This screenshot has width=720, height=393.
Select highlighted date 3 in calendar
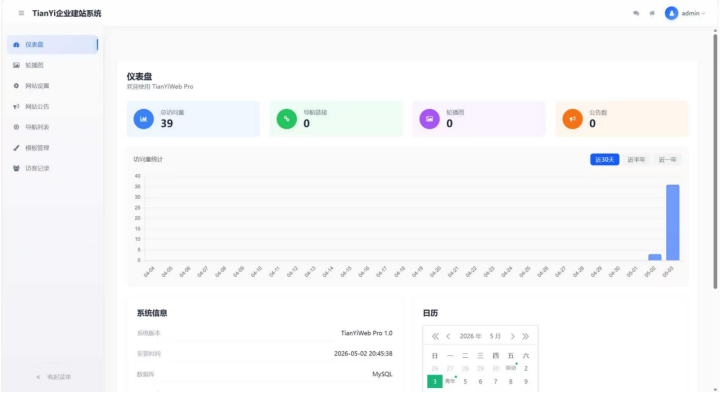point(435,382)
